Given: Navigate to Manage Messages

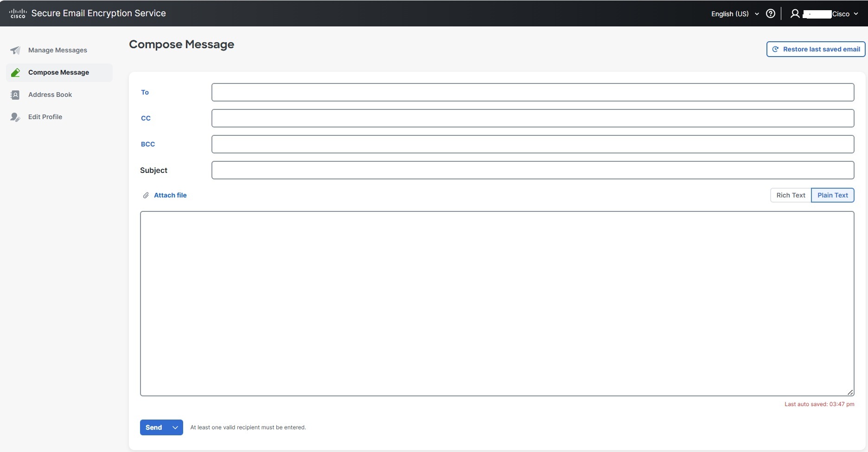Looking at the screenshot, I should coord(57,50).
